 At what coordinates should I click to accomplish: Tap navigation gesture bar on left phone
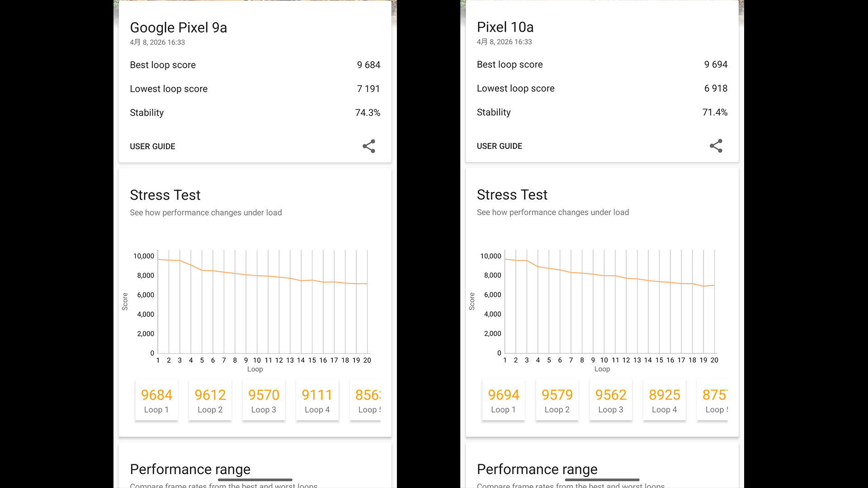[255, 479]
